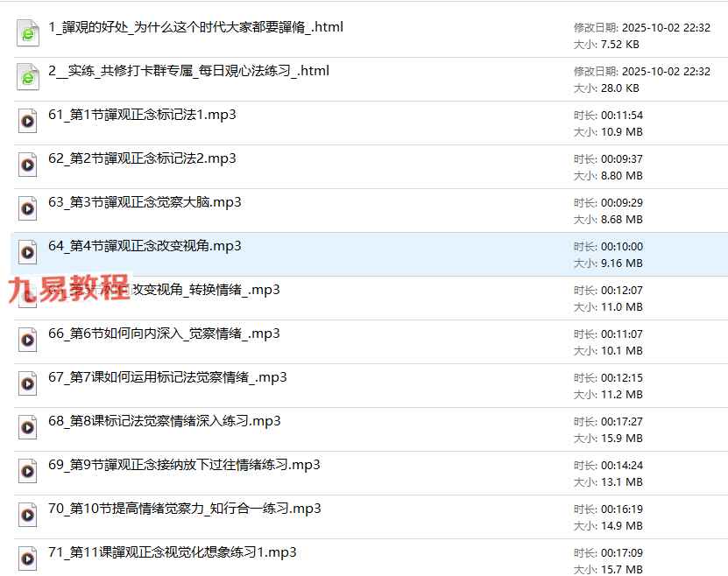728x576 pixels.
Task: Click the mp3 icon for 63_第3节禪观正念觉察大脑
Action: (x=28, y=209)
